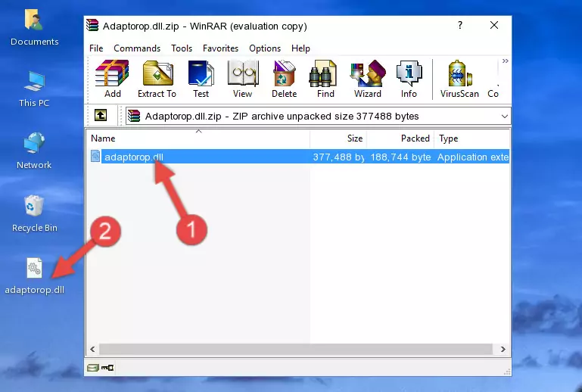Screen dimensions: 582x392
Task: Open the archive path dropdown arrow
Action: click(x=504, y=117)
